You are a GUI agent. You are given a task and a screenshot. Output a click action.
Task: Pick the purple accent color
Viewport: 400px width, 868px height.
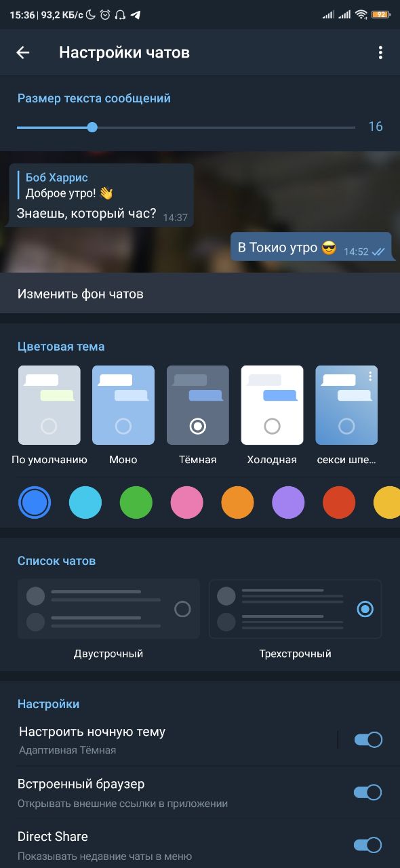tap(289, 502)
